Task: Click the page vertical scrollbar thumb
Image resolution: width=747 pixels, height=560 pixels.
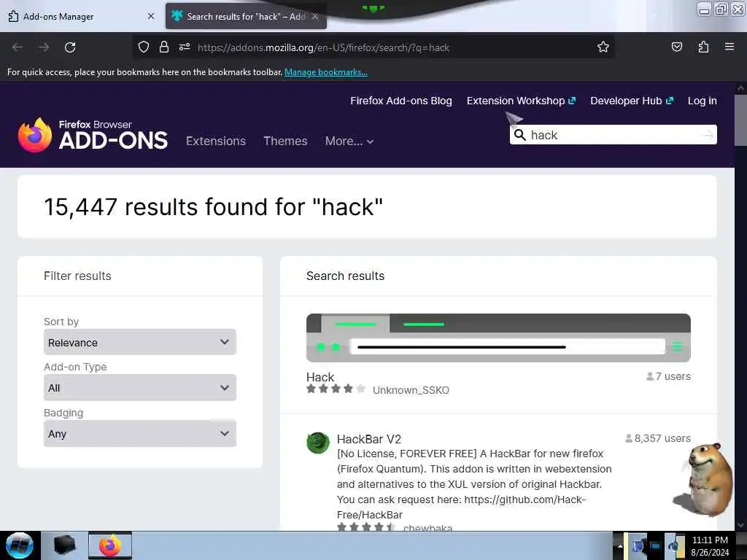Action: click(x=740, y=120)
